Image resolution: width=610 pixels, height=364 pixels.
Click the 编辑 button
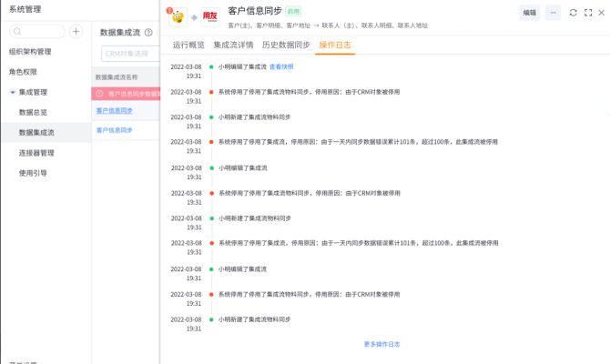[x=529, y=13]
